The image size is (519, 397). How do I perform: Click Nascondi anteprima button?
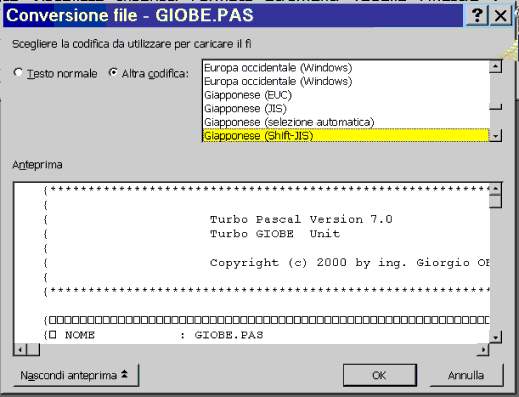[x=76, y=375]
